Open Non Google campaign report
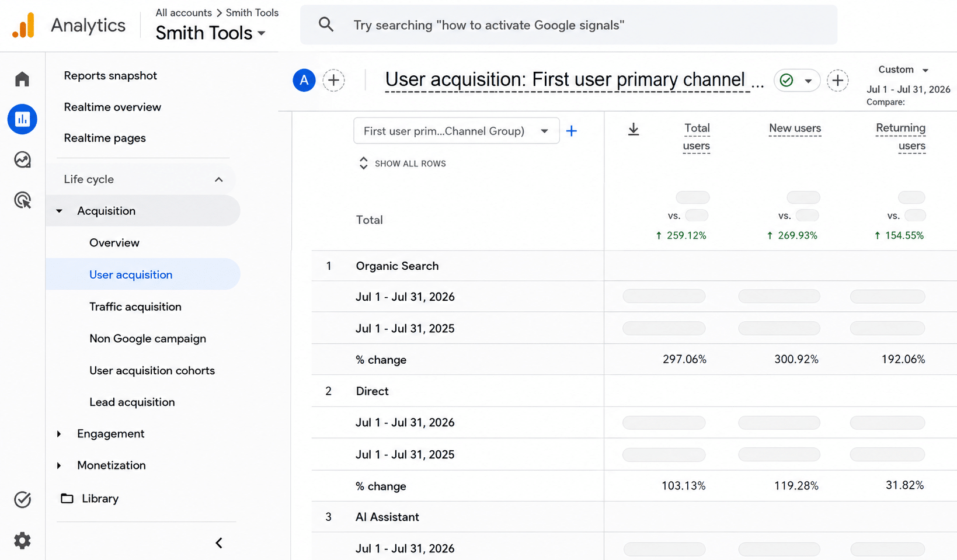Viewport: 957px width, 560px height. point(148,339)
